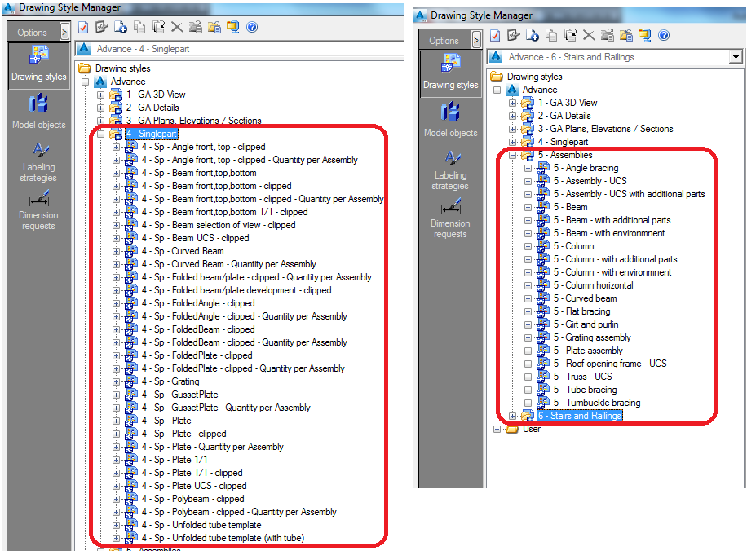Select 4 - Sp - Beam UCS - clipped
Image resolution: width=747 pixels, height=560 pixels.
196,238
